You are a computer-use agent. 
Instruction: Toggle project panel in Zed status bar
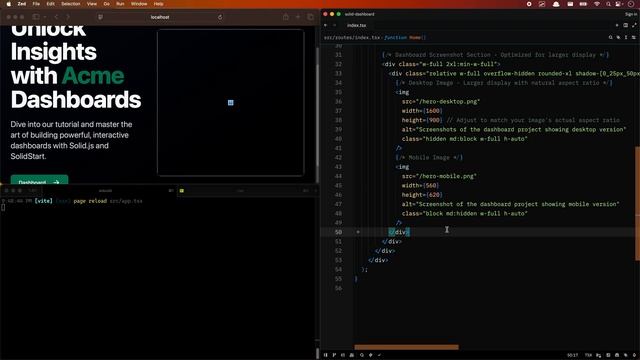click(325, 355)
